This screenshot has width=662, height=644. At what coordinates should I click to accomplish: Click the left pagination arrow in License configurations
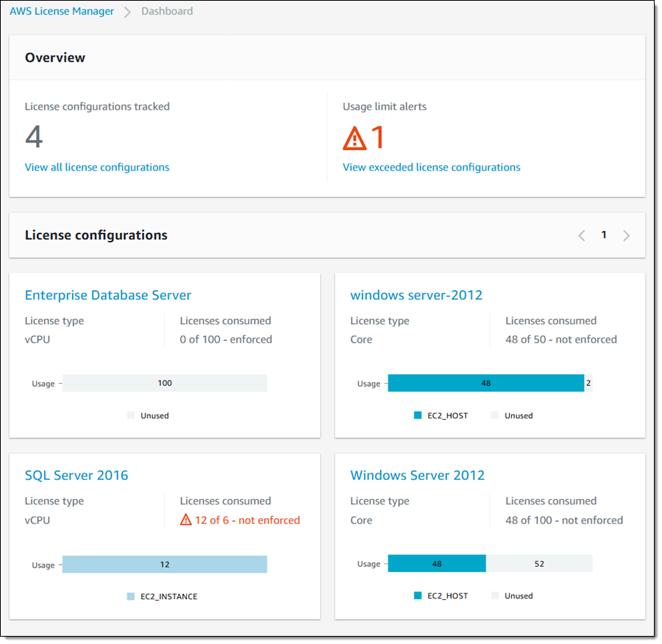pos(582,235)
